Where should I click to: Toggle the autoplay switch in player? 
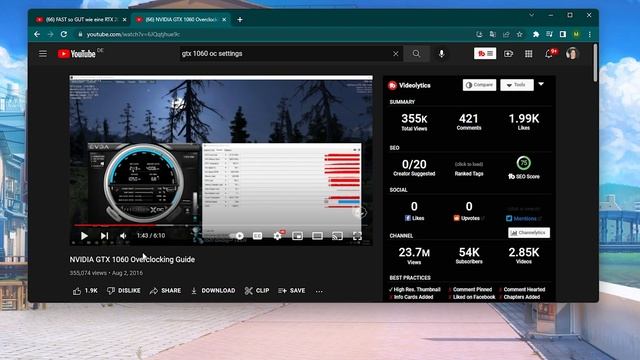[x=237, y=236]
